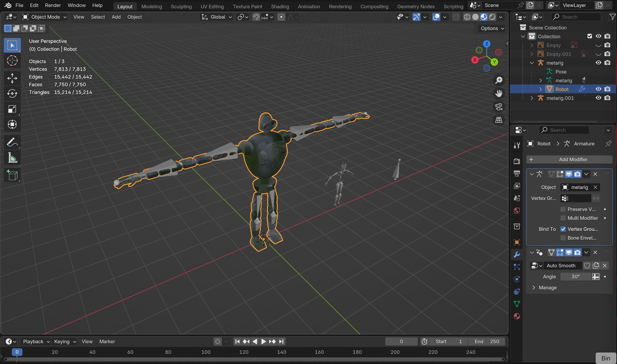Screen dimensions: 617x364
Task: Click the outliner Search field
Action: coord(576,17)
